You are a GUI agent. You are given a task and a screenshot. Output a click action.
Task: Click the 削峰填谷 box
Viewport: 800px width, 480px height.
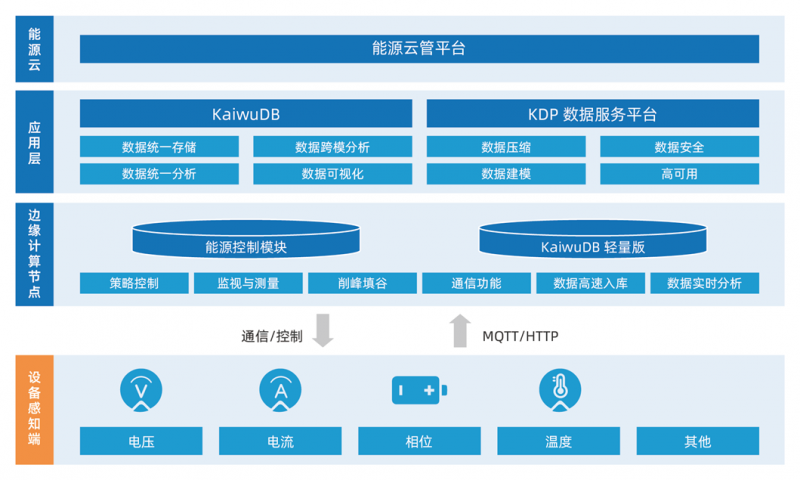362,283
